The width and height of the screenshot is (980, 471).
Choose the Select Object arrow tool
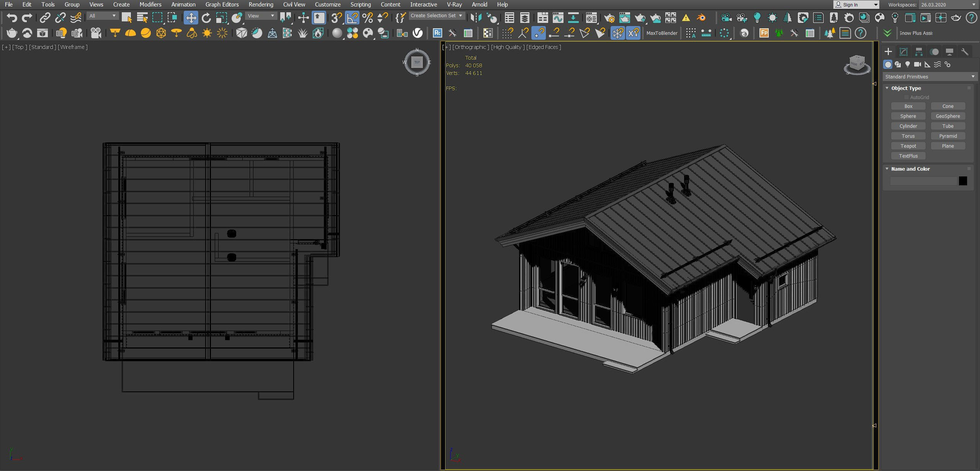click(127, 18)
